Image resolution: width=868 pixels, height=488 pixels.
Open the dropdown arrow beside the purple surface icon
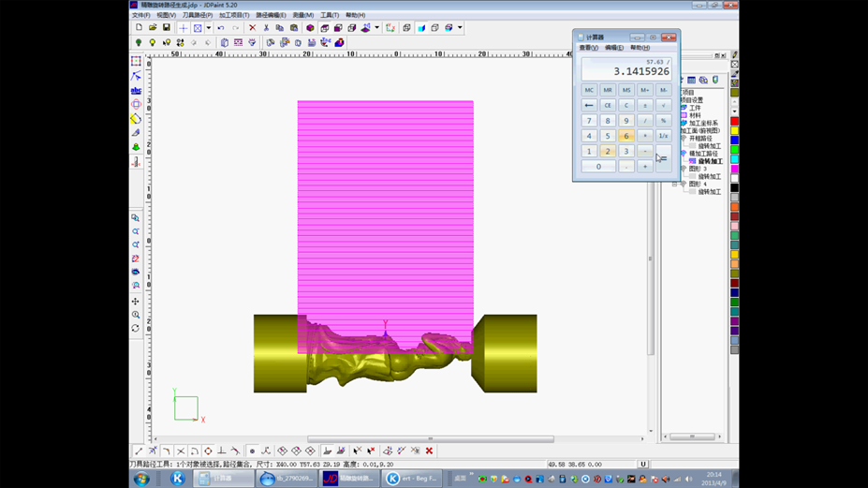[377, 28]
